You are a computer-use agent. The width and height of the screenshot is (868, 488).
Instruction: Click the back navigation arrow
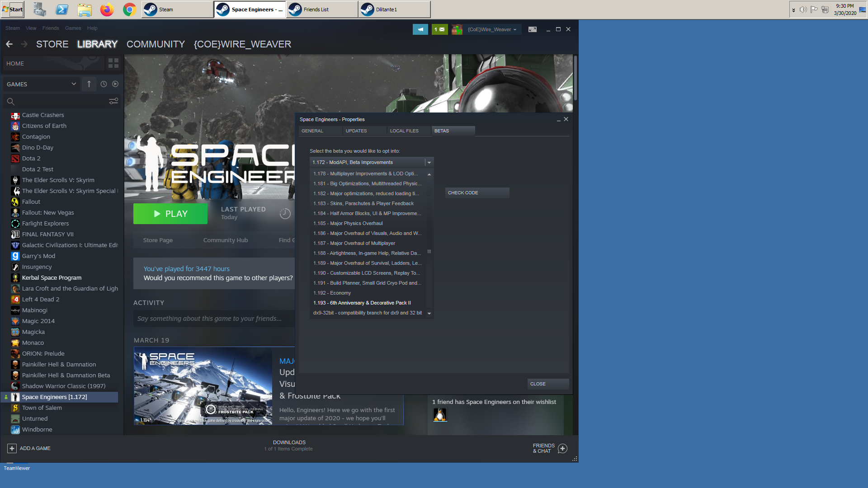(9, 44)
